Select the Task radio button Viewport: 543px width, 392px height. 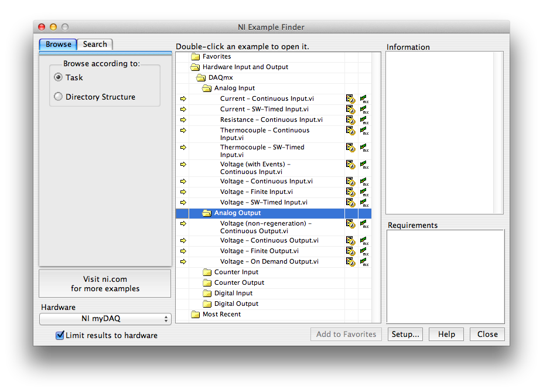click(58, 77)
